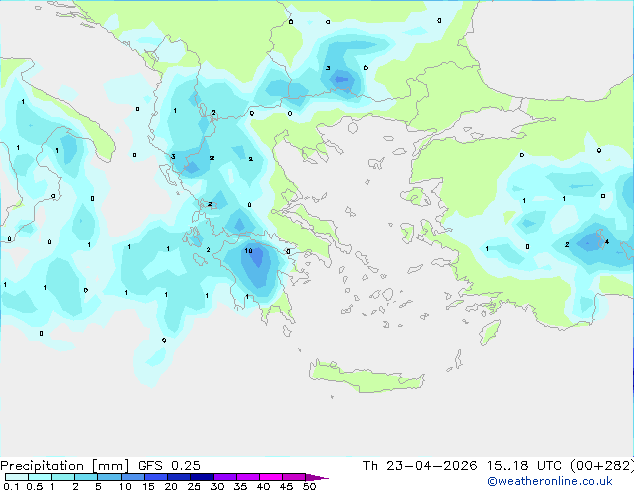Click the '0.1' legend scale label

pyautogui.click(x=11, y=486)
